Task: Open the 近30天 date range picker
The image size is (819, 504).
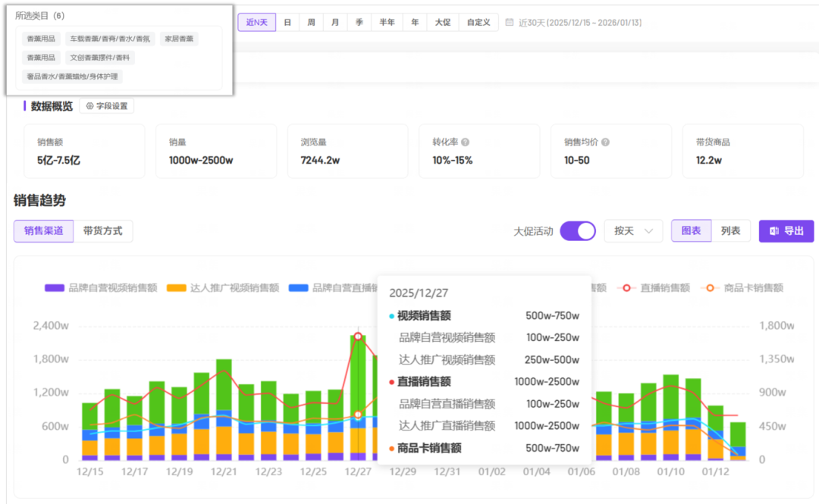Action: 580,23
